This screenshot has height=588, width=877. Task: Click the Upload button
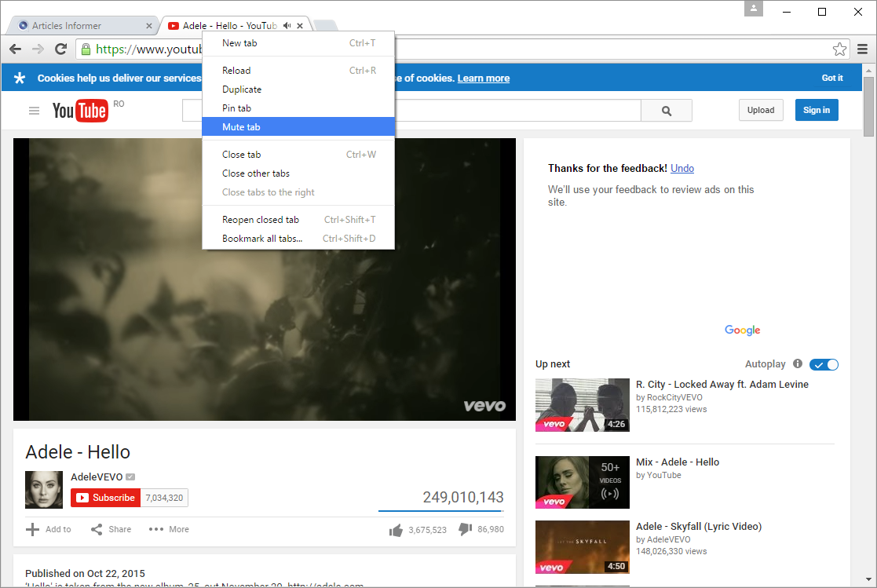(x=761, y=110)
